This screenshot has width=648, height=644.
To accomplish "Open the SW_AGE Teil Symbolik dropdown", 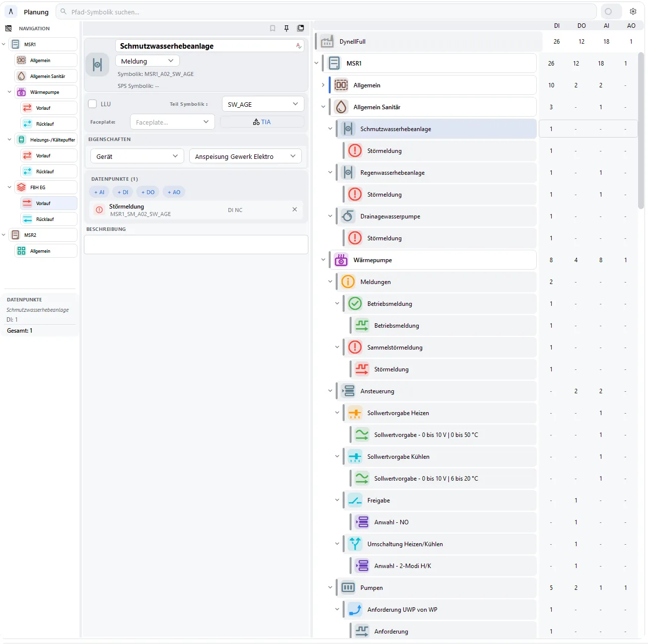I will click(263, 104).
